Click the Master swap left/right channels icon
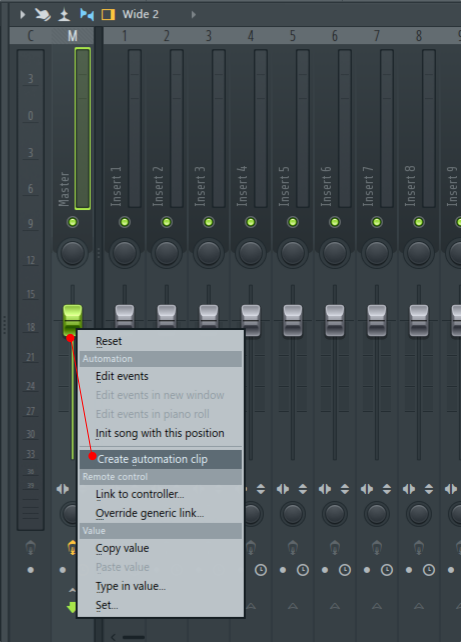The image size is (461, 642). (63, 489)
